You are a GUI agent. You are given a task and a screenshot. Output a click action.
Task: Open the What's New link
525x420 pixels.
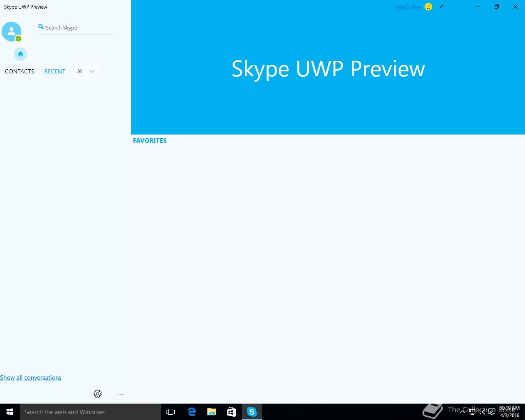coord(408,7)
